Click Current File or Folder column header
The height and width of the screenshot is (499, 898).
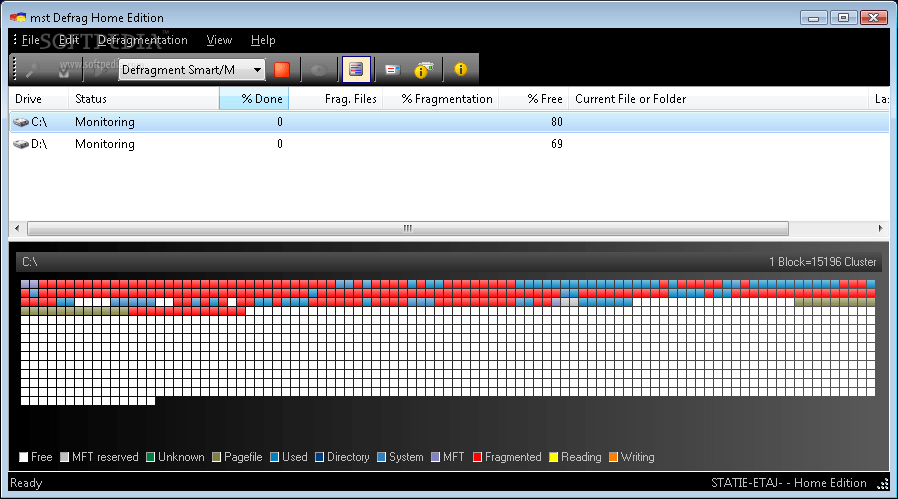[x=718, y=99]
